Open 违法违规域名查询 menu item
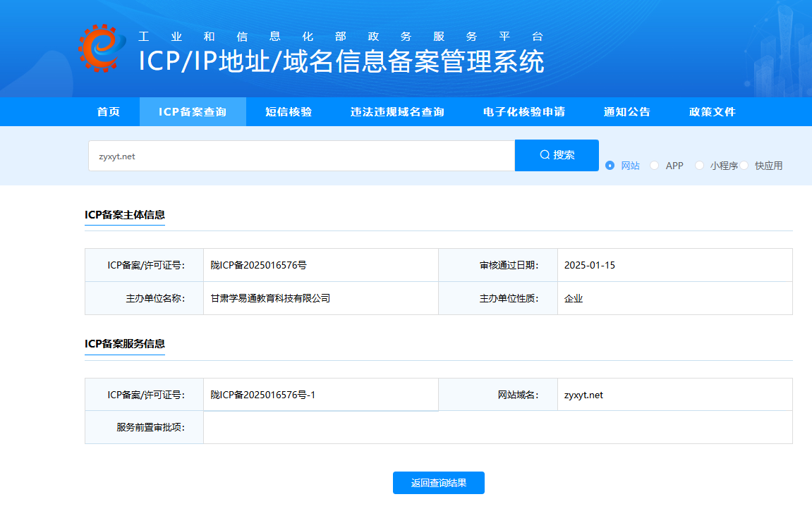 tap(397, 112)
